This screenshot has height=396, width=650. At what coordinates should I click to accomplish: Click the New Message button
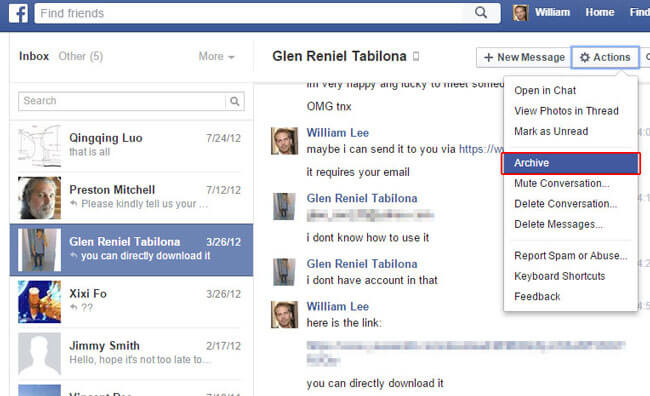524,57
